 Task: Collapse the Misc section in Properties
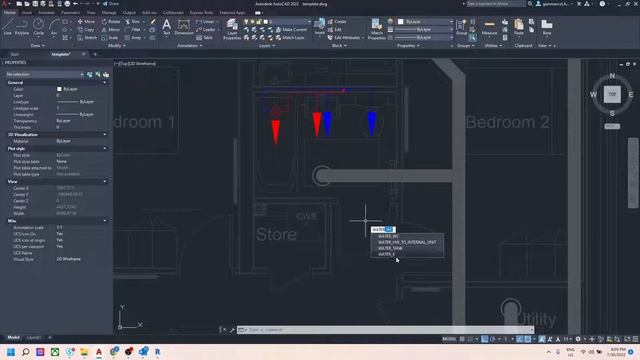(105, 221)
